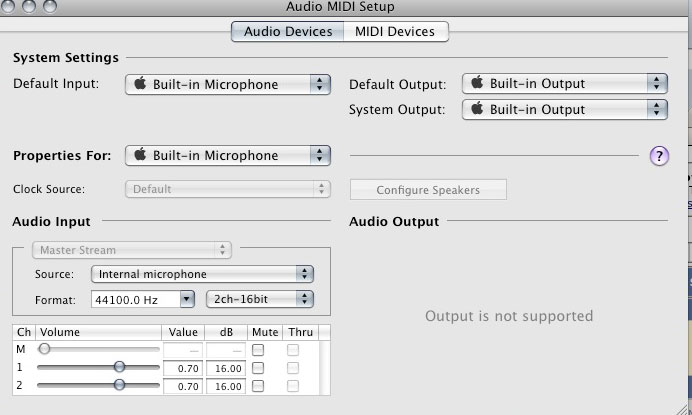Click the arrows on the Default Output popup
The height and width of the screenshot is (415, 692).
[x=657, y=83]
